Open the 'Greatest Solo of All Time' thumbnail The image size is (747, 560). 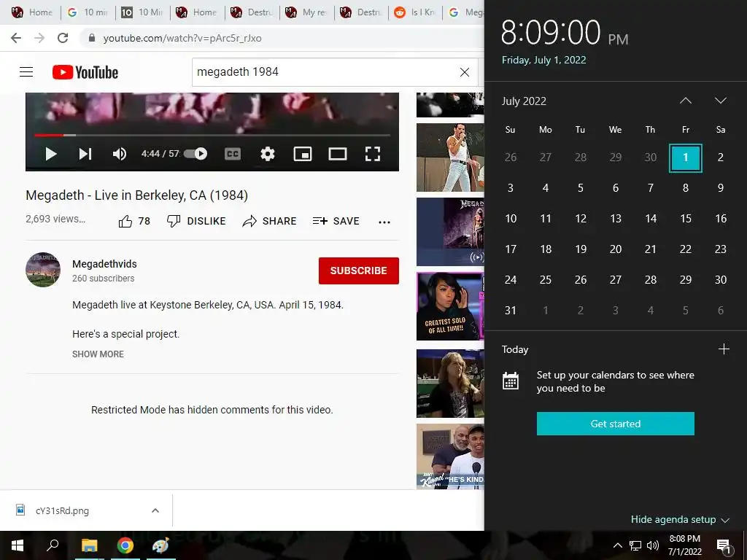[450, 306]
